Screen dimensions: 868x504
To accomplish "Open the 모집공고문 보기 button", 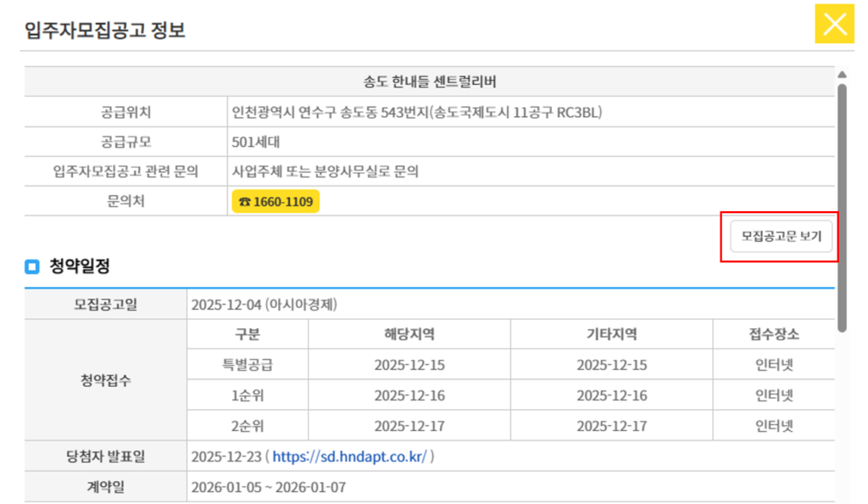I will coord(780,238).
